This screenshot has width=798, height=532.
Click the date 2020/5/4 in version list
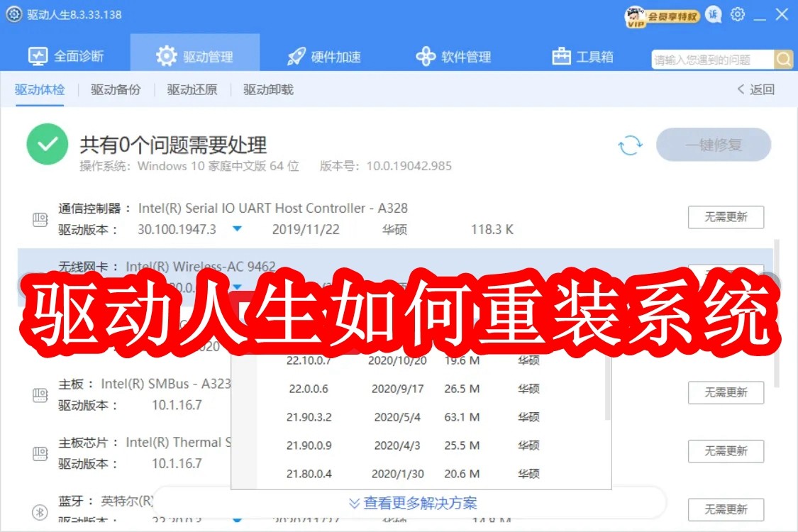(x=397, y=418)
